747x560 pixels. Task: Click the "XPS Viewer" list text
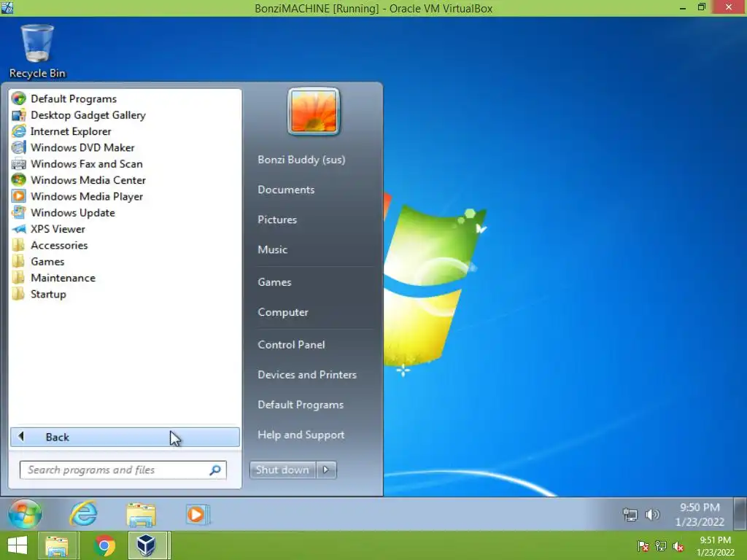pyautogui.click(x=58, y=229)
